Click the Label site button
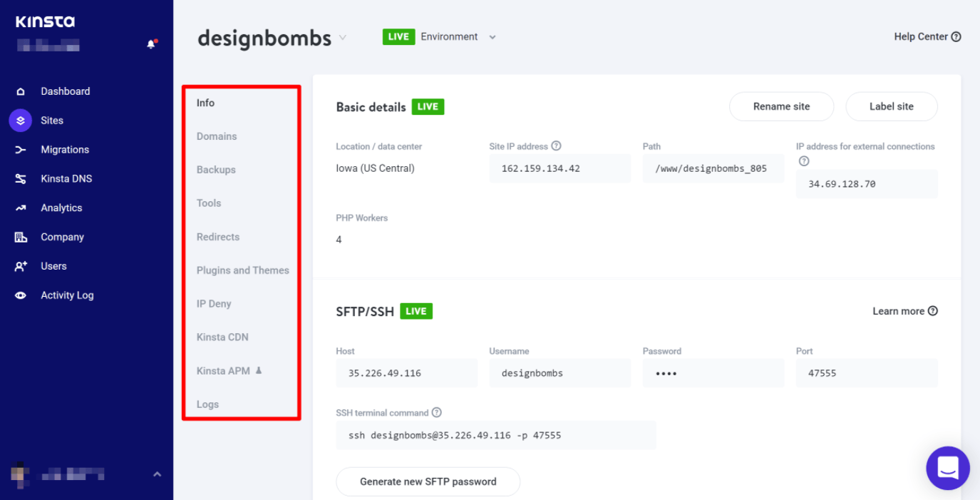The width and height of the screenshot is (980, 500). (892, 106)
